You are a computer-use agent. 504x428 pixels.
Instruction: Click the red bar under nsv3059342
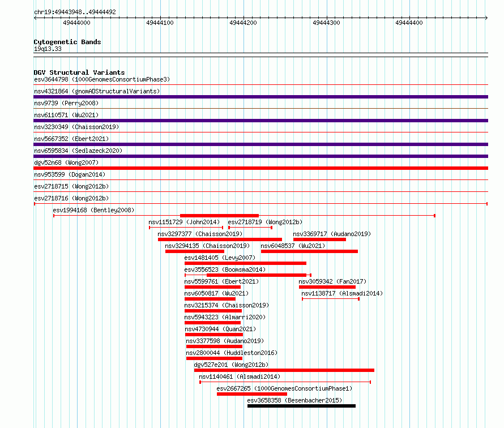pyautogui.click(x=327, y=287)
